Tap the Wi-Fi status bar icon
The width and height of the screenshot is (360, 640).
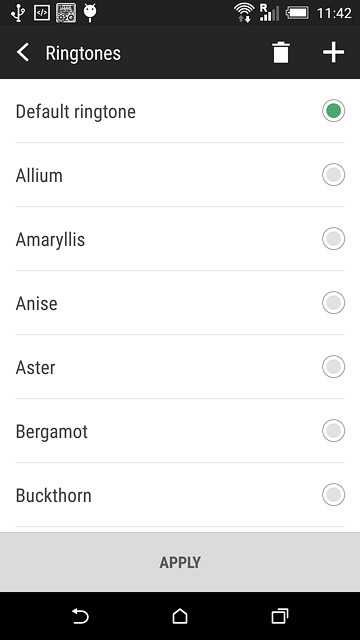(x=244, y=13)
